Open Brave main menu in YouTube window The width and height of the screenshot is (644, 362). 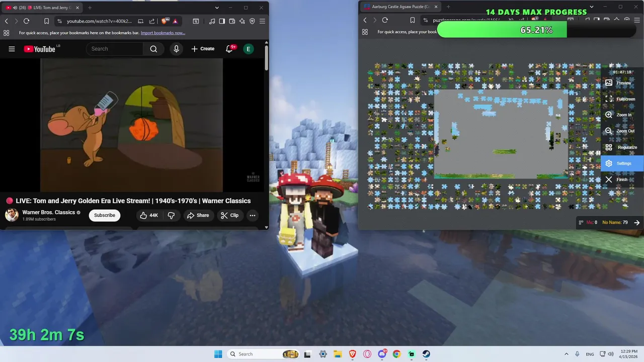pyautogui.click(x=262, y=21)
